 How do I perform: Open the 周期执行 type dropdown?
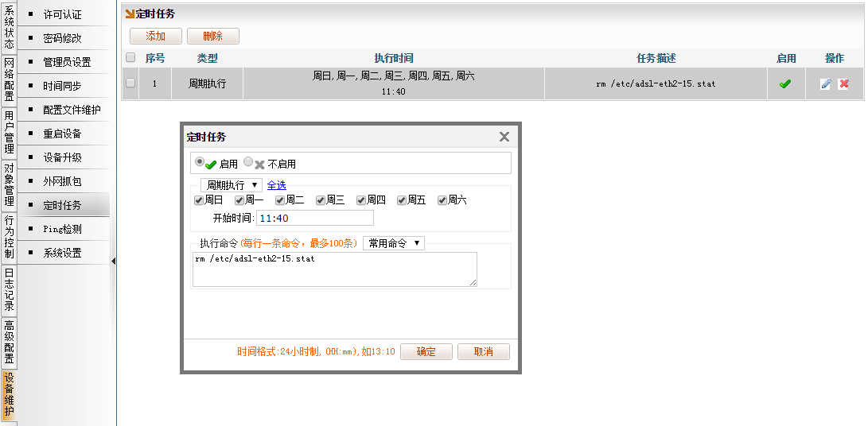pyautogui.click(x=232, y=184)
